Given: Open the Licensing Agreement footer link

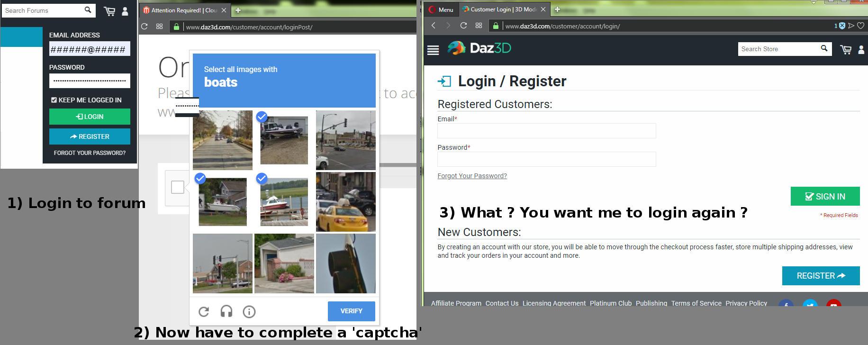Looking at the screenshot, I should click(554, 303).
